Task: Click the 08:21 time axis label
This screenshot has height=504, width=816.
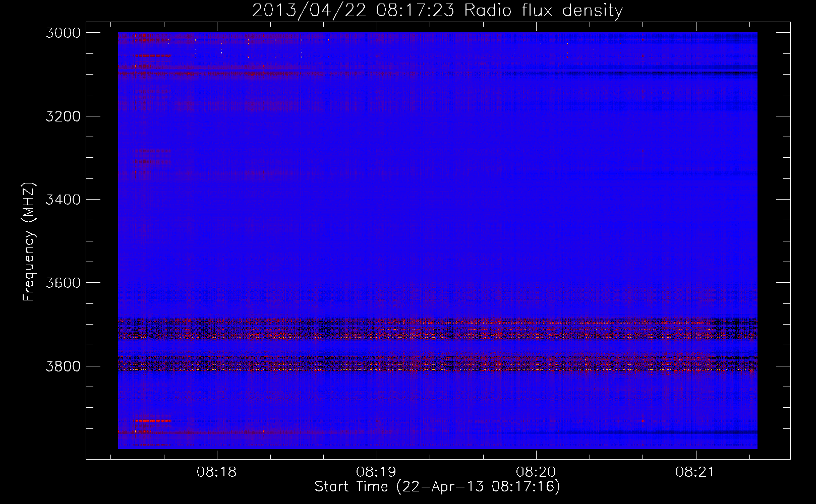Action: coord(695,472)
